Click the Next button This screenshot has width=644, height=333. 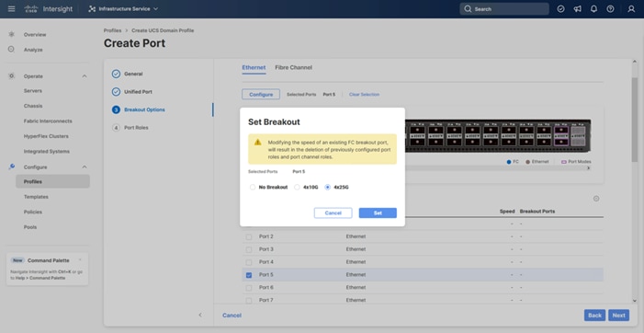[619, 316]
